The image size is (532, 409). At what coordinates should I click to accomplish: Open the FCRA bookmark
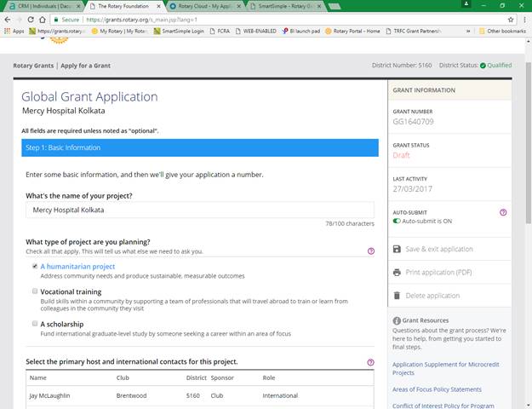point(220,31)
